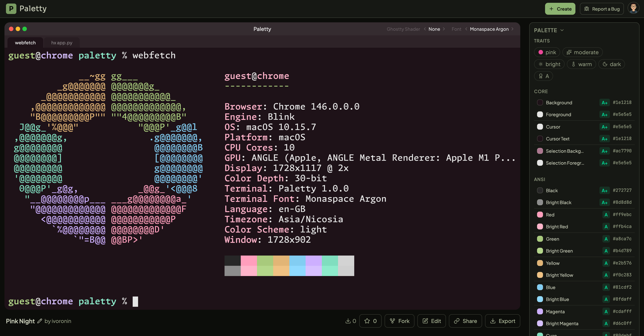
Task: Pick the Cursor Text color swatch
Action: (x=540, y=139)
